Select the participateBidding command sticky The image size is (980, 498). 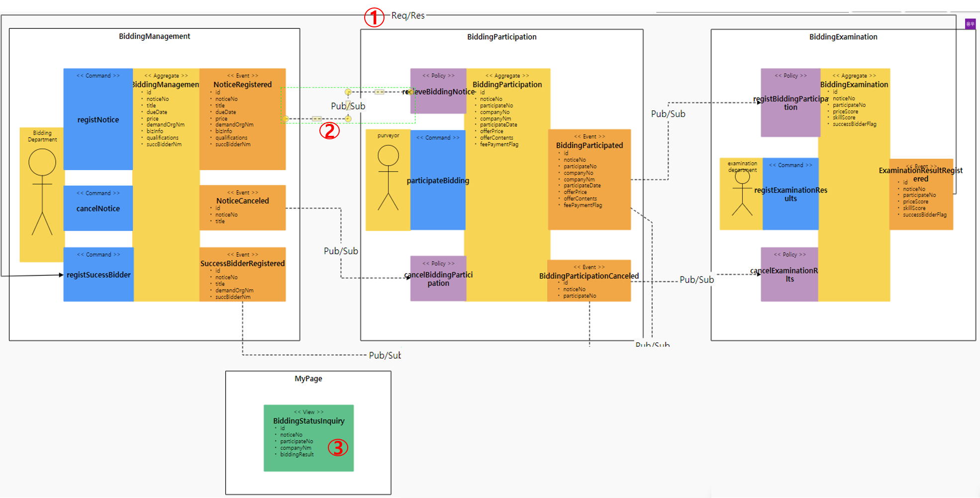[438, 180]
